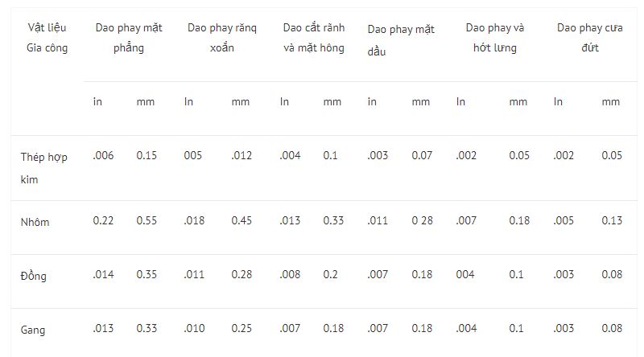
Task: Select the 'Thép hợp kim' row label
Action: point(44,168)
